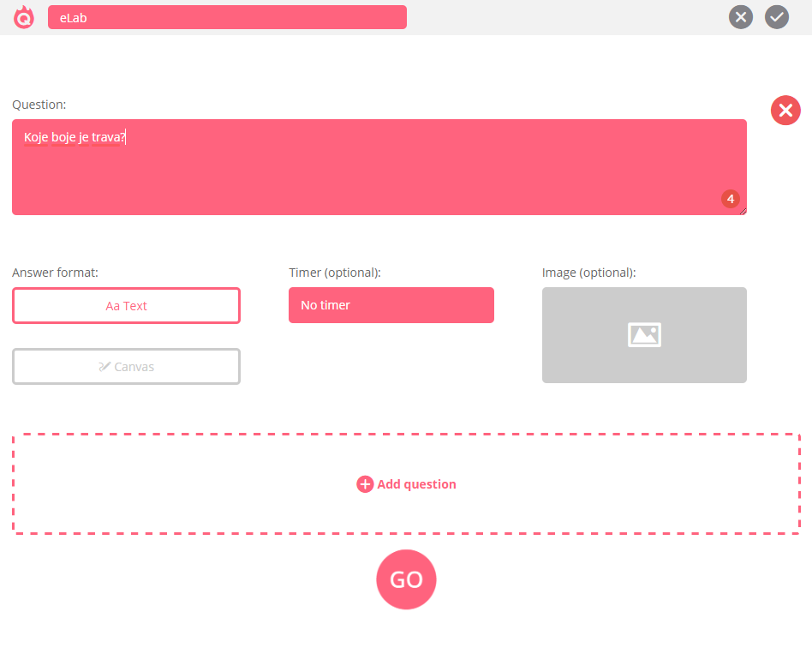
Task: Click the Aa icon on the Text option
Action: 112,306
